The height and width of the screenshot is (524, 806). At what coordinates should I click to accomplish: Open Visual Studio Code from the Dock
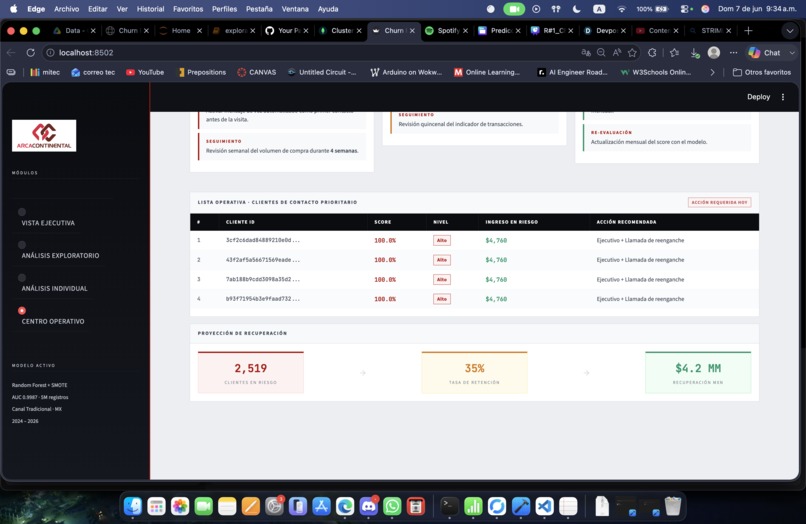pos(544,507)
